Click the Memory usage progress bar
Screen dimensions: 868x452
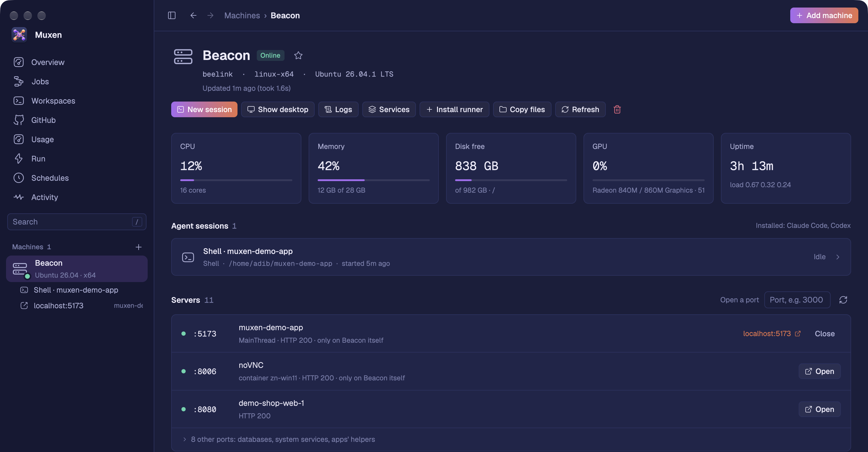[x=373, y=180]
